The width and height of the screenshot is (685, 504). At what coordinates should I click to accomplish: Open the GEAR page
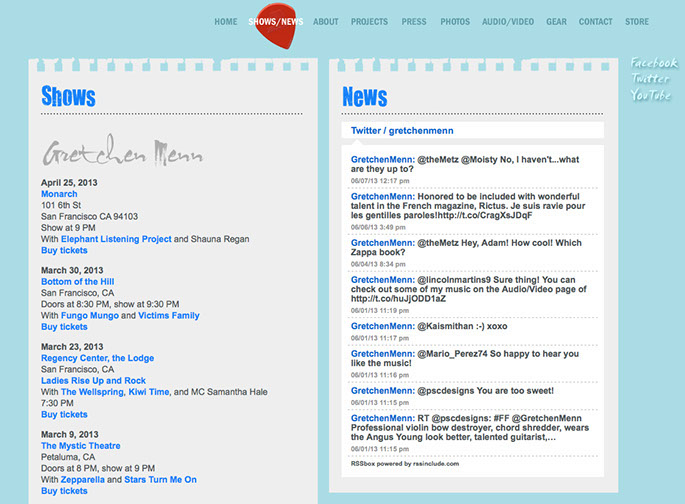click(x=556, y=22)
